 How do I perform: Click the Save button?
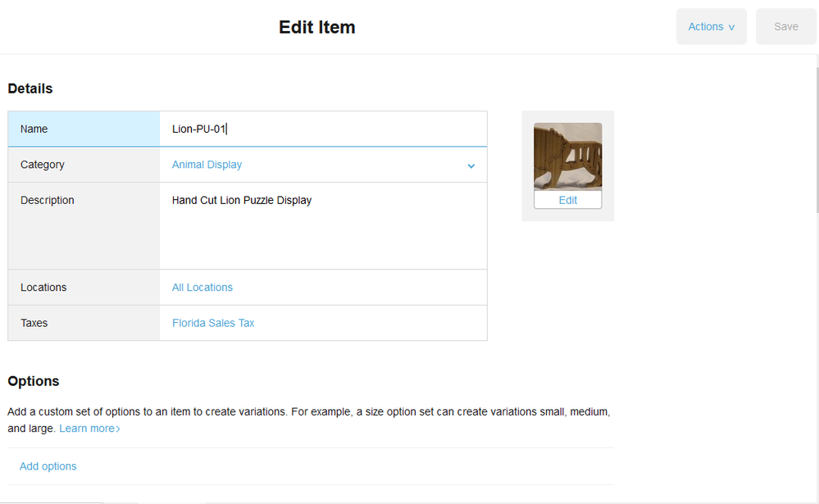click(785, 27)
